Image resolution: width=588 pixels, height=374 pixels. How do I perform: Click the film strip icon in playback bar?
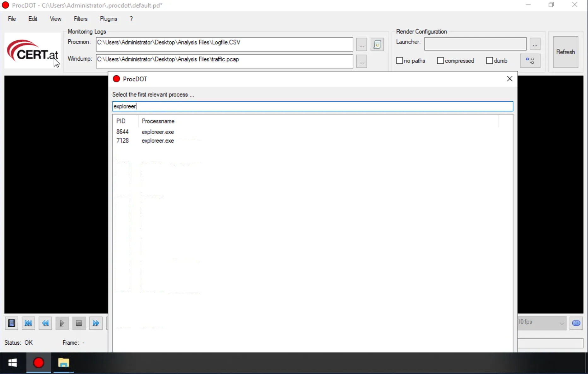12,323
